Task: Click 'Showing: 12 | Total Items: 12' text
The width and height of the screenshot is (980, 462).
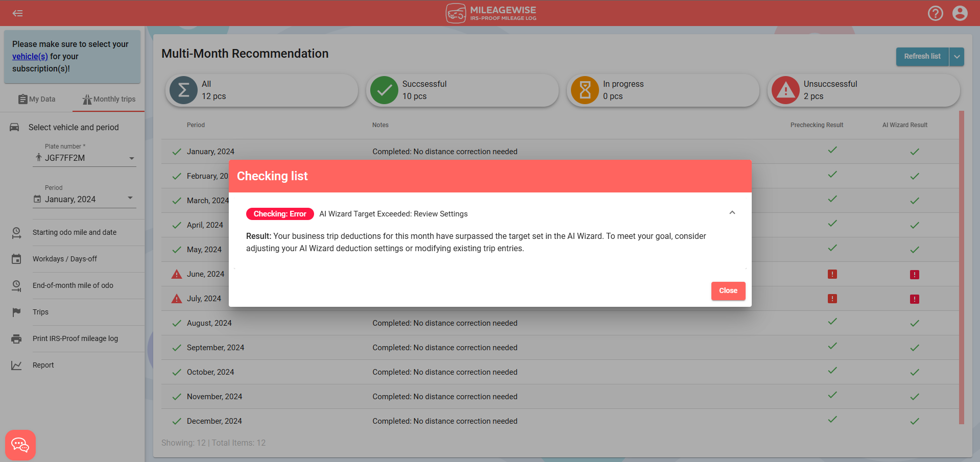Action: 213,443
